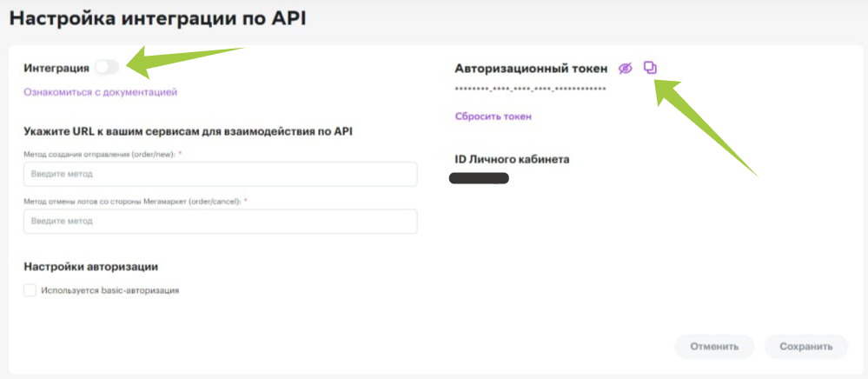Click the Метод создания отправления field label
Viewport: 868px width, 379px height.
pos(108,153)
